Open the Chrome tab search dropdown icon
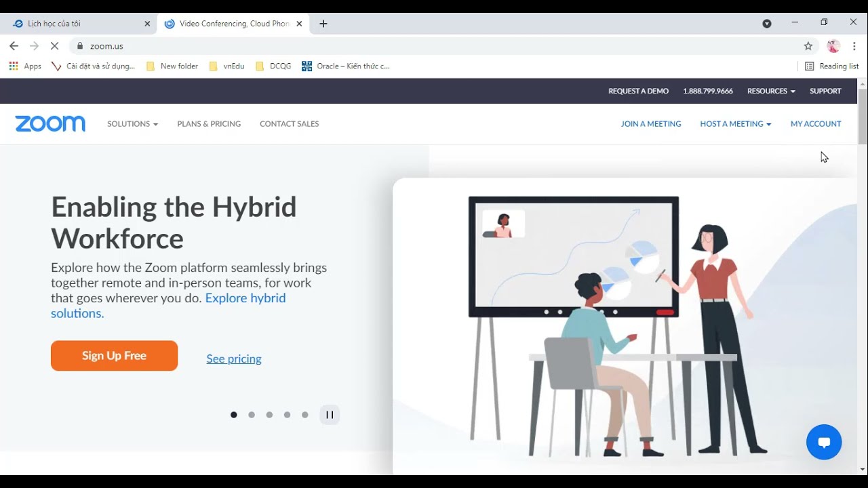 click(x=767, y=24)
